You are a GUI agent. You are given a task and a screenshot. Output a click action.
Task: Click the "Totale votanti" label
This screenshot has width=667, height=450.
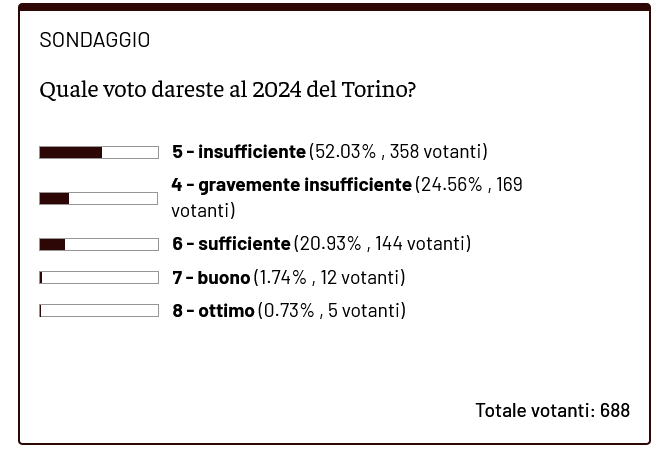(535, 410)
